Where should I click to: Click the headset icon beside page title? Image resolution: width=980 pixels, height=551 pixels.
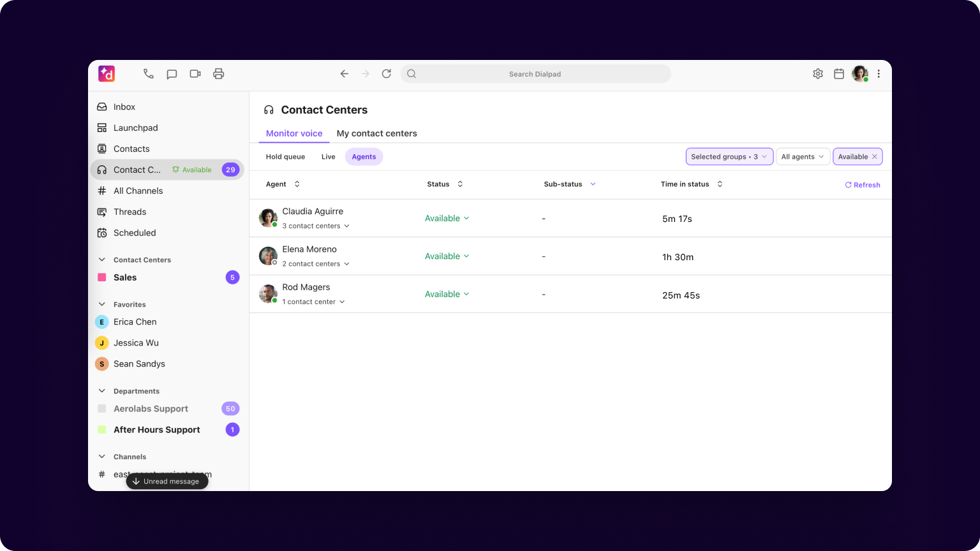269,110
